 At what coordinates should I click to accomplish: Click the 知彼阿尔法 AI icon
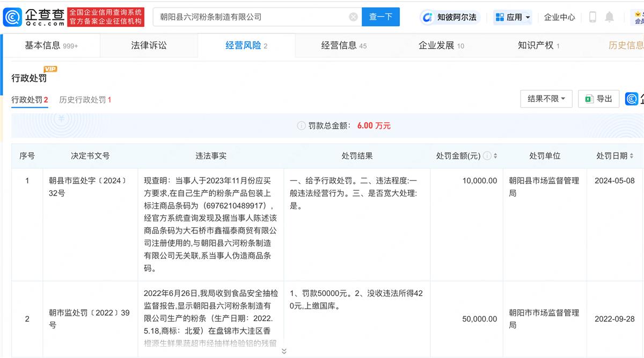[428, 17]
